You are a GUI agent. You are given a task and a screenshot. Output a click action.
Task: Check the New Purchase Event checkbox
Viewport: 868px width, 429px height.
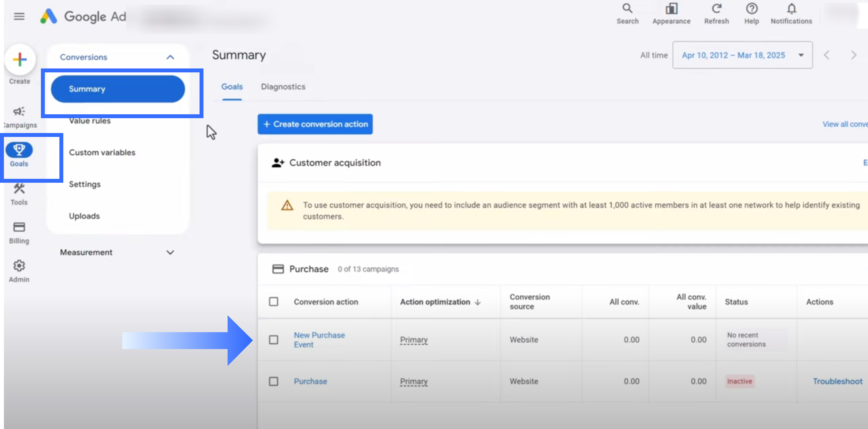pos(274,340)
